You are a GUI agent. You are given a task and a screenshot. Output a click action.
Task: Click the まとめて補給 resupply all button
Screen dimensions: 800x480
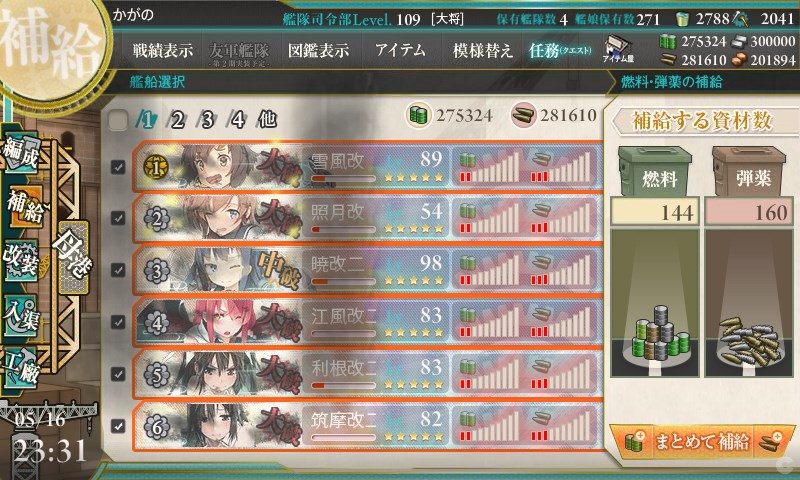[702, 441]
